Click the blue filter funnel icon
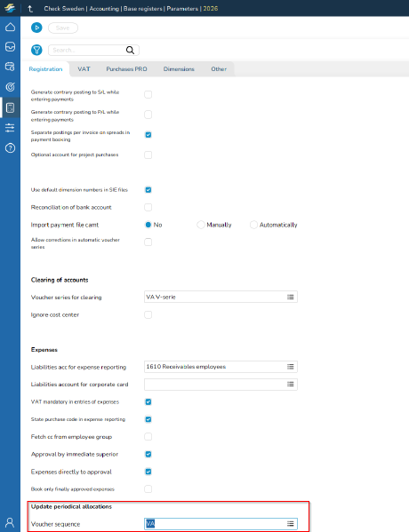 [x=36, y=51]
